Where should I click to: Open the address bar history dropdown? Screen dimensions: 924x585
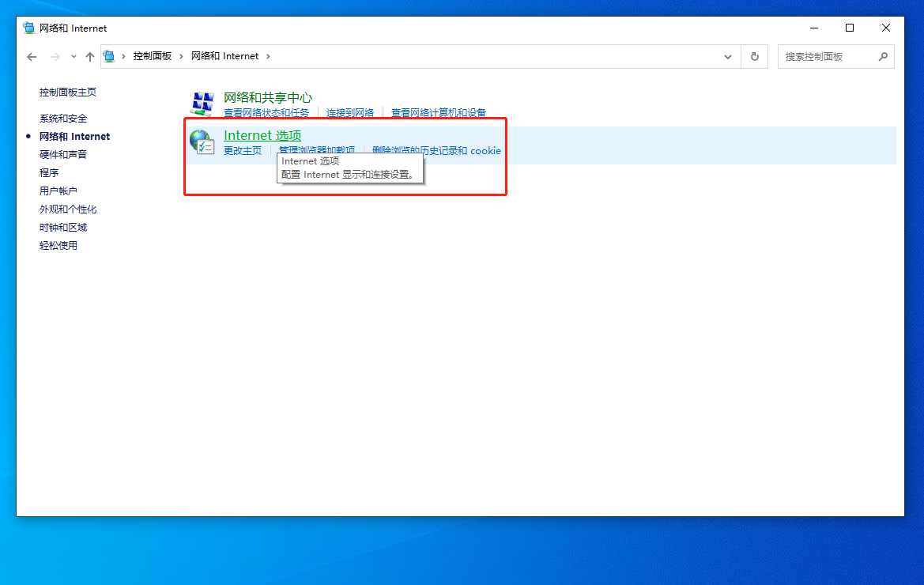(728, 57)
